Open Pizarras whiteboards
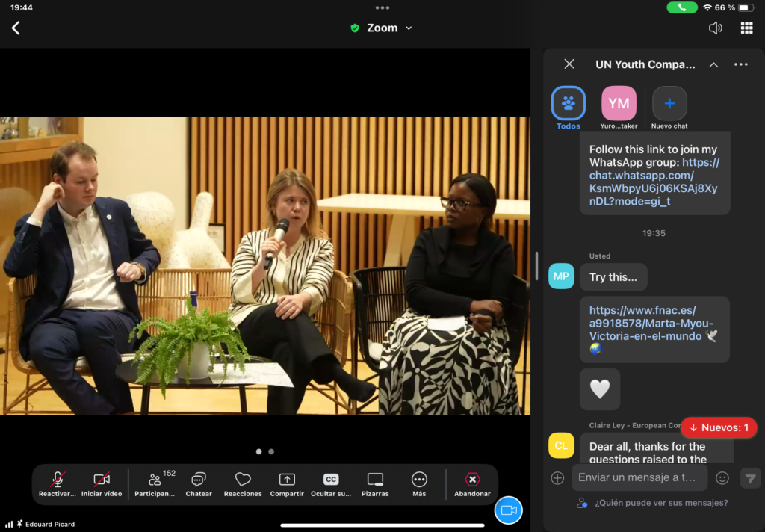 (375, 483)
